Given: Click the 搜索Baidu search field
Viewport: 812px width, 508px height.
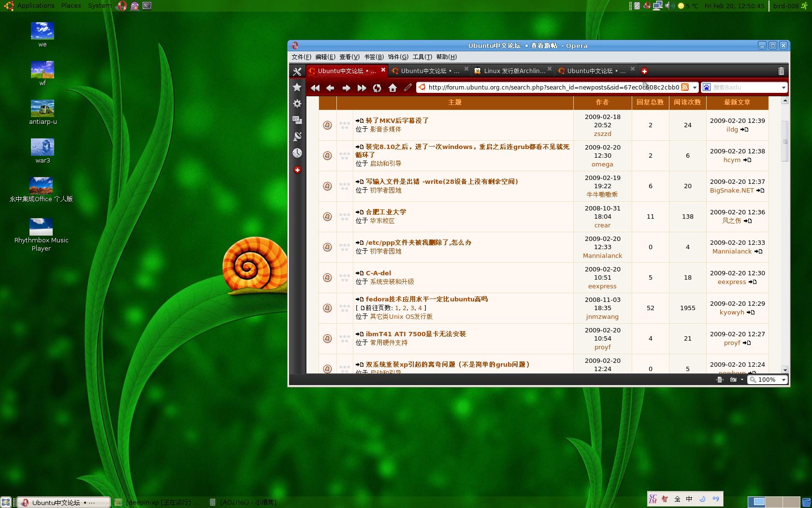Looking at the screenshot, I should pyautogui.click(x=745, y=88).
